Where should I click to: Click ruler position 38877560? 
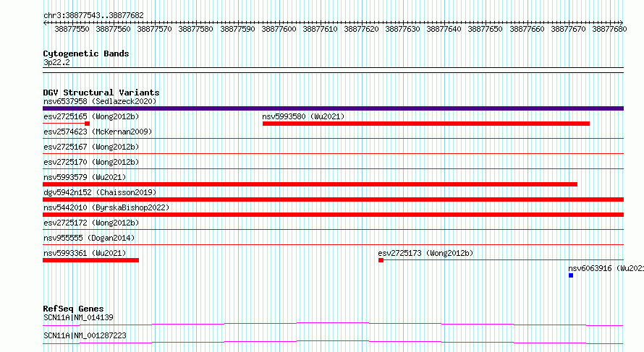[x=113, y=29]
